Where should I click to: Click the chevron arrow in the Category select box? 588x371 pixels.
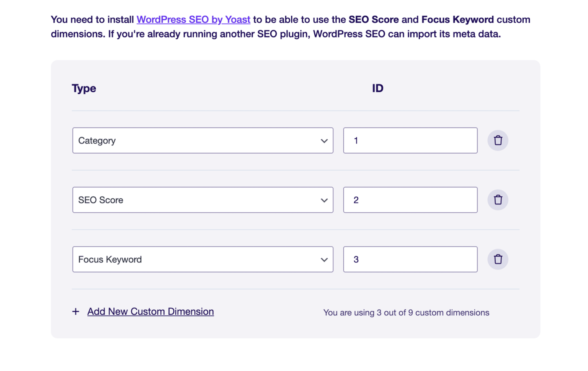click(324, 141)
